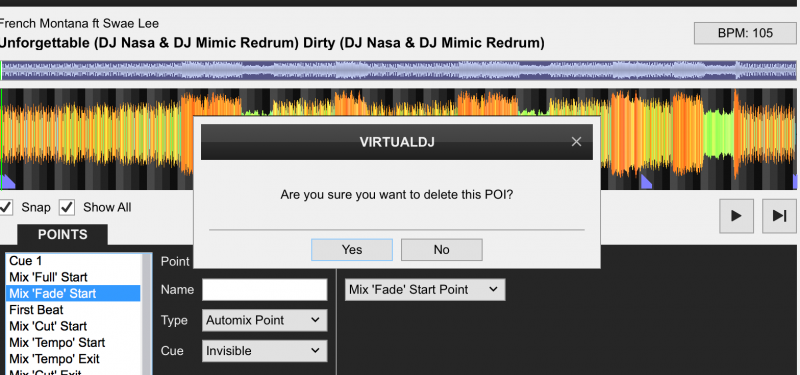Viewport: 800px width, 375px height.
Task: Select Mix 'Tempo' Start in the list
Action: [x=73, y=342]
